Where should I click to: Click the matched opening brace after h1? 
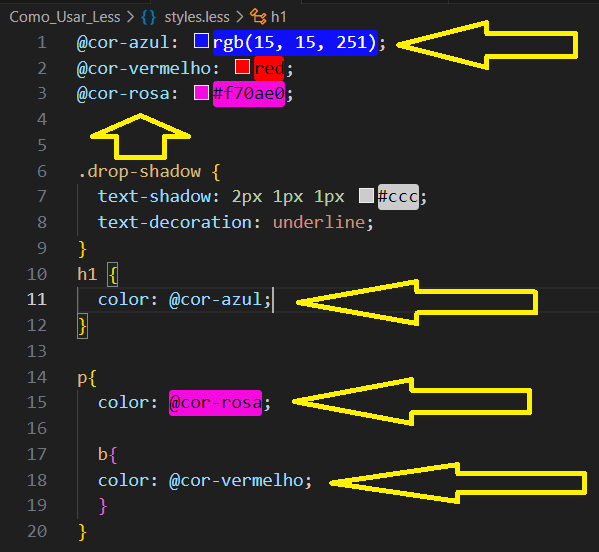coord(113,274)
